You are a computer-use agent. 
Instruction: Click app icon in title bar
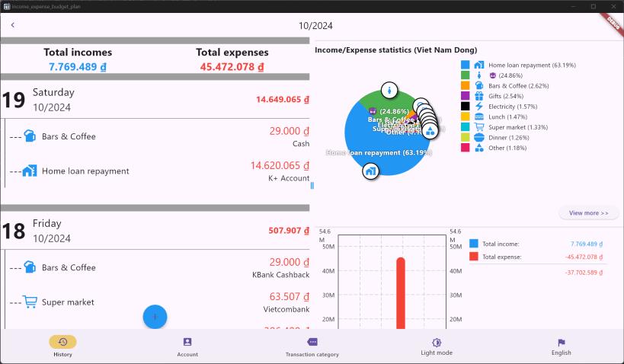[x=7, y=6]
